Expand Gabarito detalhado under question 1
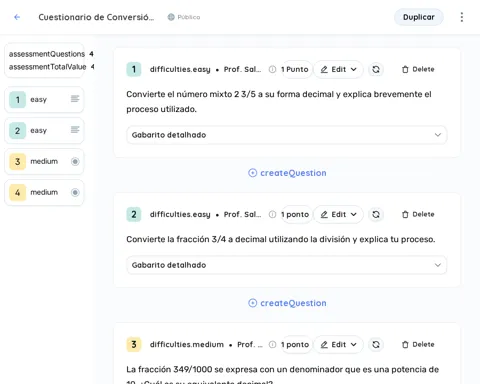The height and width of the screenshot is (384, 480). pos(286,135)
